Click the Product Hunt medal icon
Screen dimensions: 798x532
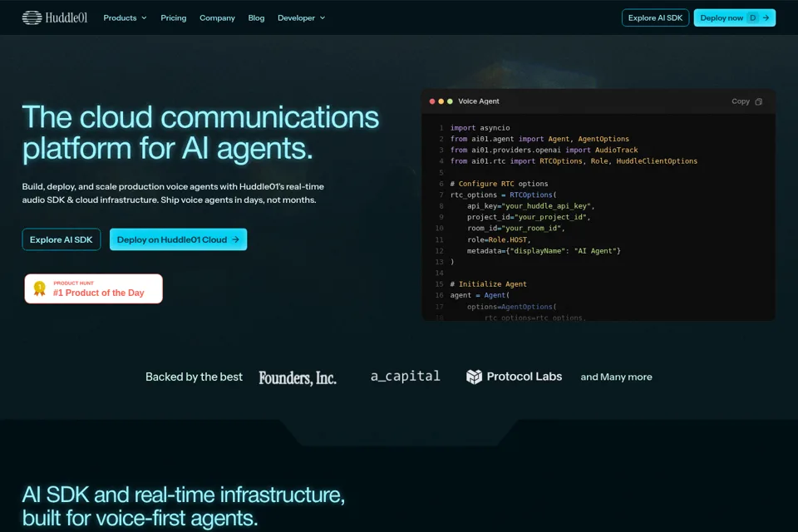(39, 288)
